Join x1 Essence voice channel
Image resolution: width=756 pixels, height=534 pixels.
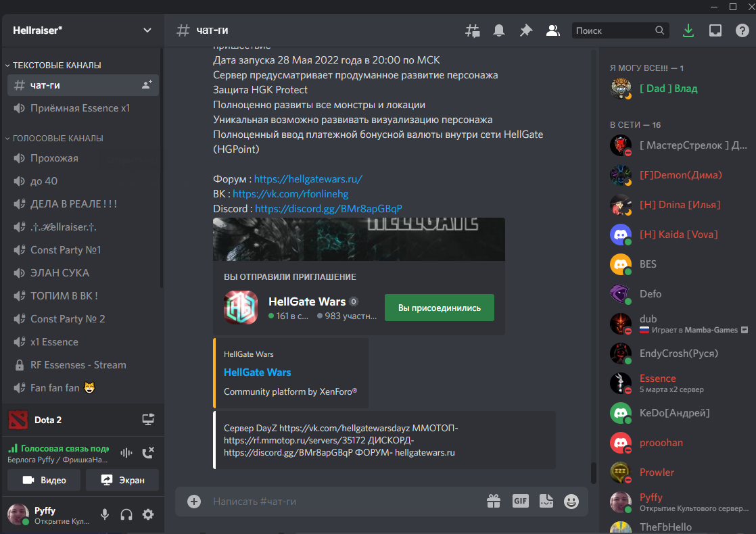(83, 342)
